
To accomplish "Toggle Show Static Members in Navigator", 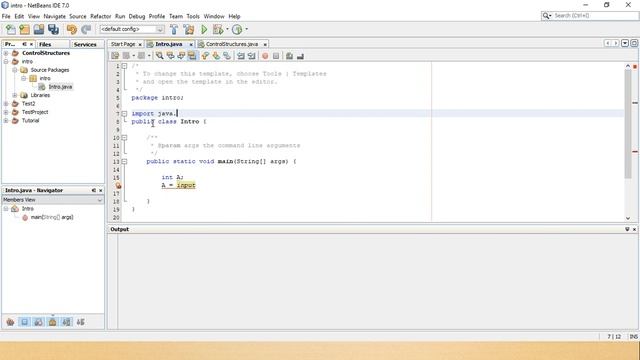I will (38, 322).
